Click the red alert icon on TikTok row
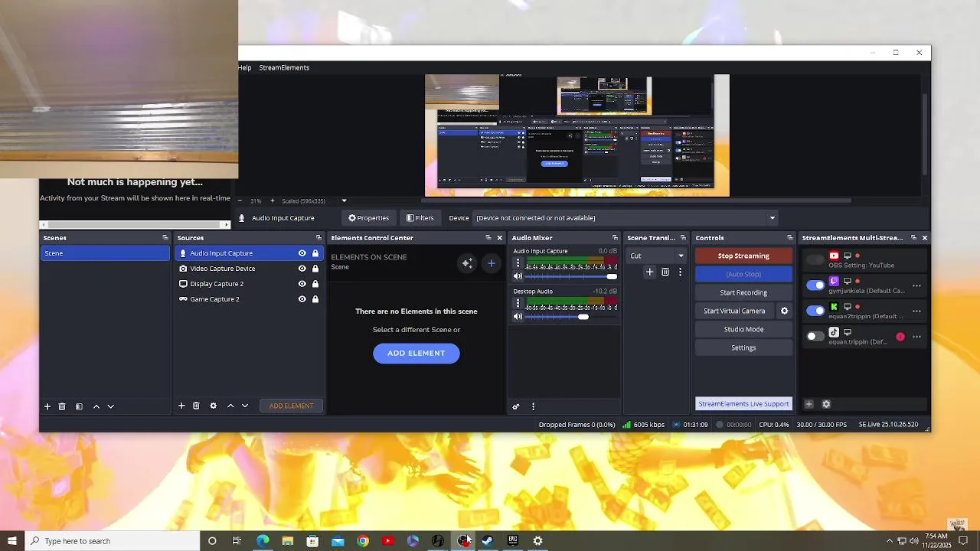 (x=900, y=337)
